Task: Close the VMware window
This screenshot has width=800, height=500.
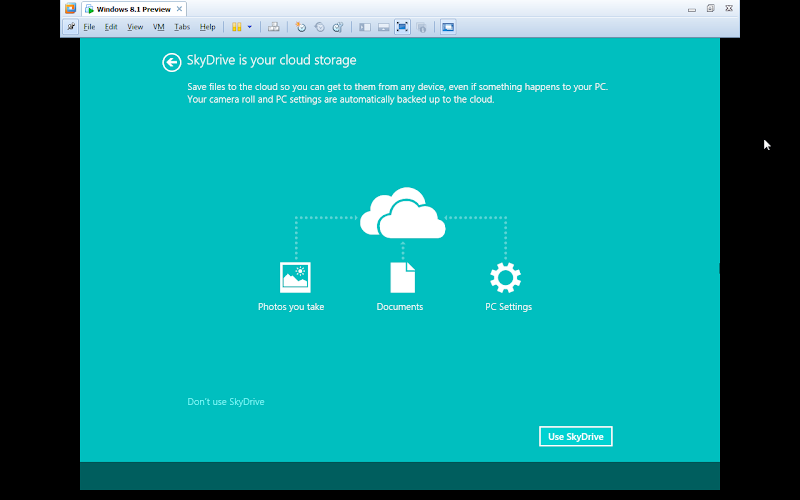Action: click(729, 9)
